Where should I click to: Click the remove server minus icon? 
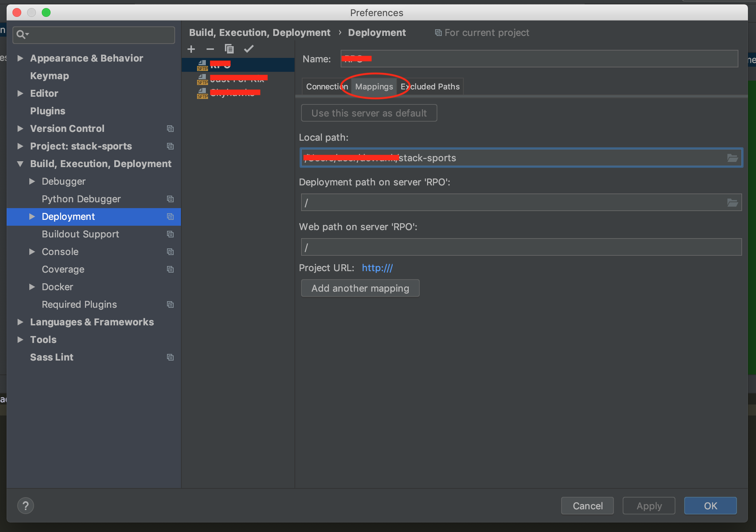coord(210,49)
